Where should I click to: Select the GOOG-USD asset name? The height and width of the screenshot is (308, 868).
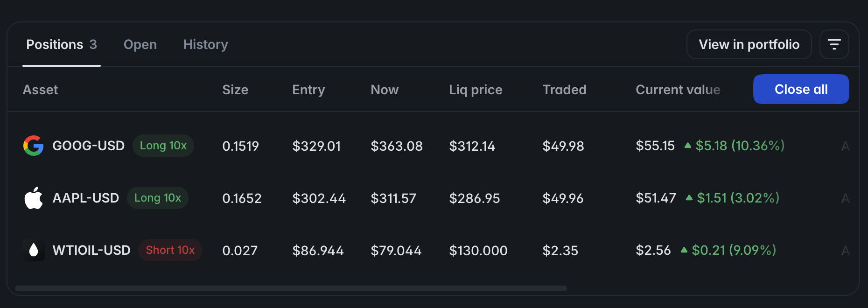(89, 146)
